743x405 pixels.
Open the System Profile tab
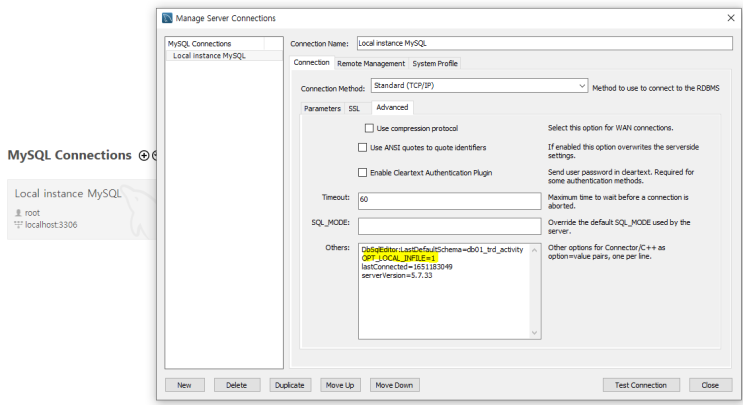coord(435,63)
